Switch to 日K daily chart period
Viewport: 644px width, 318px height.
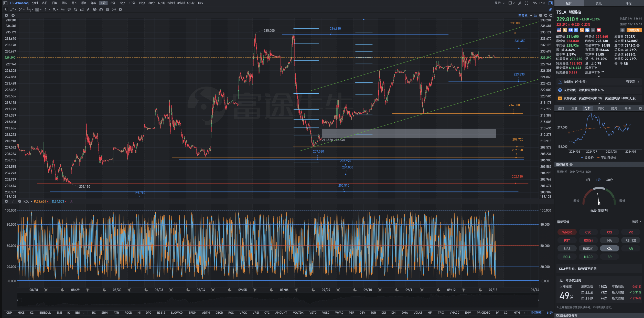[55, 3]
